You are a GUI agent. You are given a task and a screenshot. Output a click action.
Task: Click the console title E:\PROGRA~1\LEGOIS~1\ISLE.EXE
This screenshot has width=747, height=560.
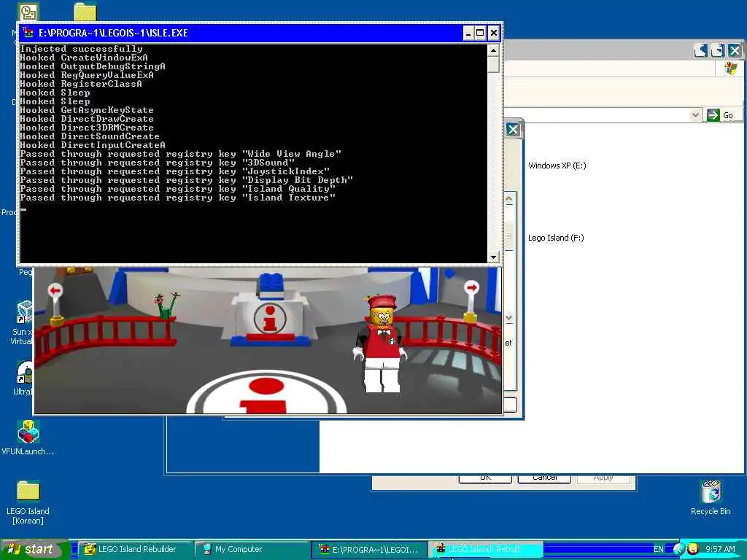coord(113,33)
